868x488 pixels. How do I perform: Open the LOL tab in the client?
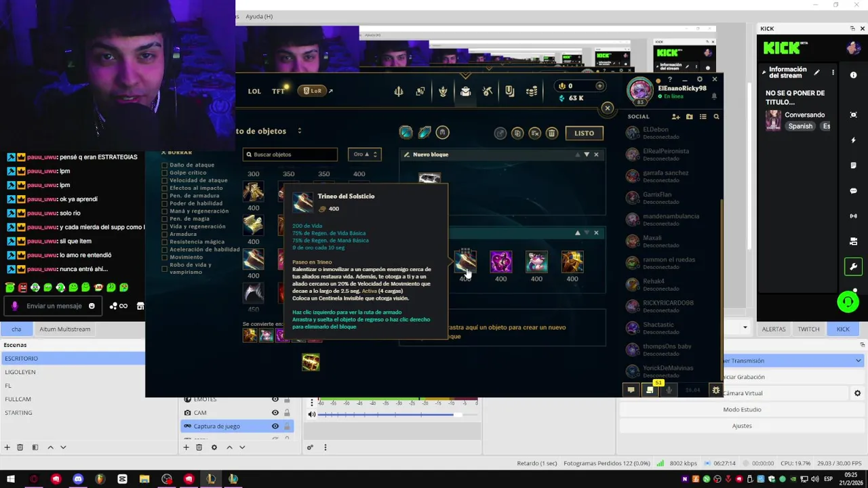click(254, 91)
